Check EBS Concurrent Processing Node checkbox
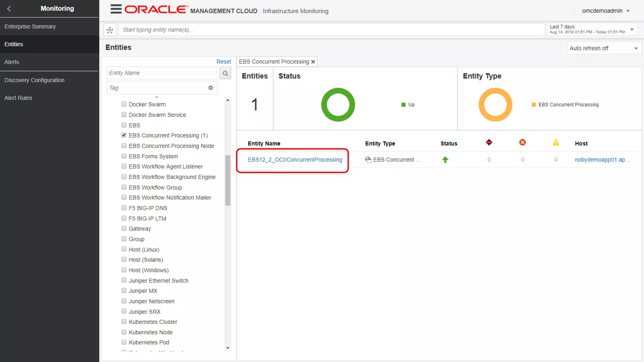Viewport: 644px width, 362px height. [x=124, y=145]
